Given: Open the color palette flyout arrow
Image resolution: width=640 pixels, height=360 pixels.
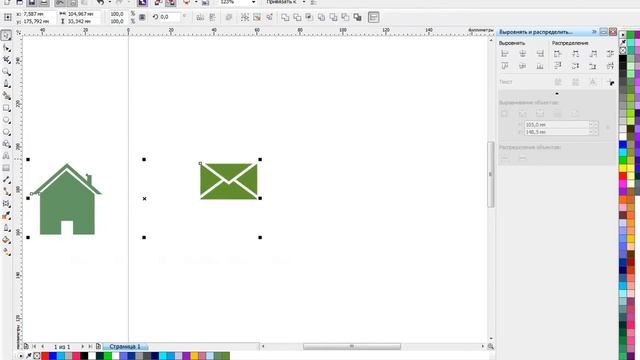Looking at the screenshot, I should coord(623,35).
